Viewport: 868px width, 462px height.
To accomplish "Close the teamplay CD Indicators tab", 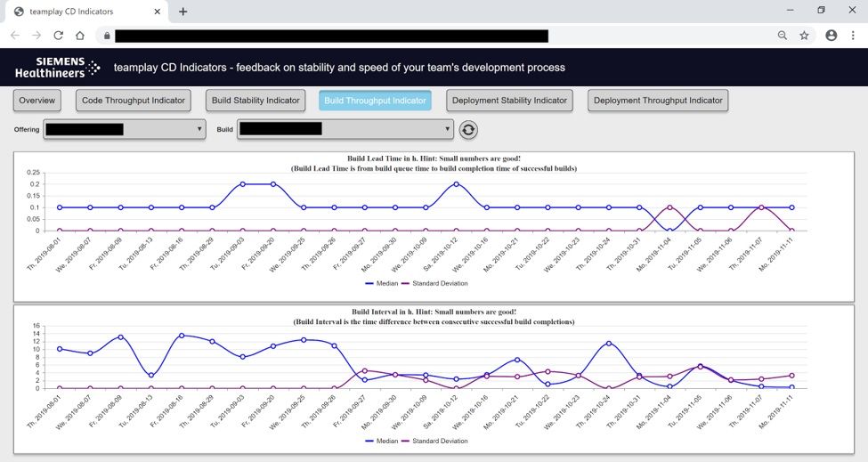I will click(158, 12).
